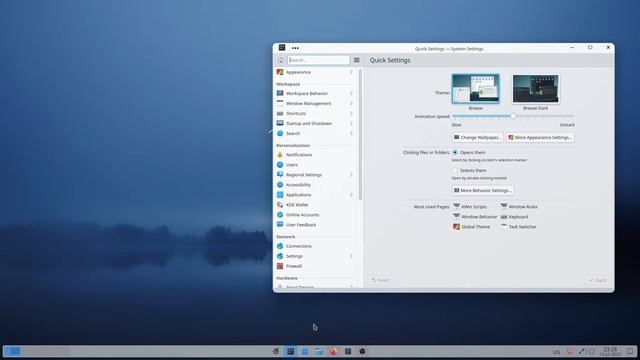
Task: Click the Shortcuts keyboard icon
Action: (x=280, y=113)
